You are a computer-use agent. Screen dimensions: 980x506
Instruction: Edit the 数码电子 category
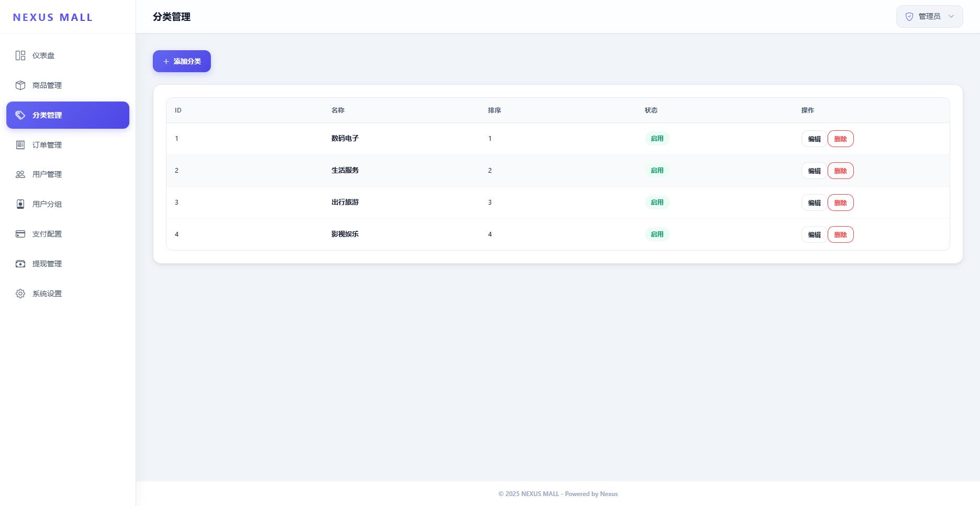pyautogui.click(x=814, y=139)
